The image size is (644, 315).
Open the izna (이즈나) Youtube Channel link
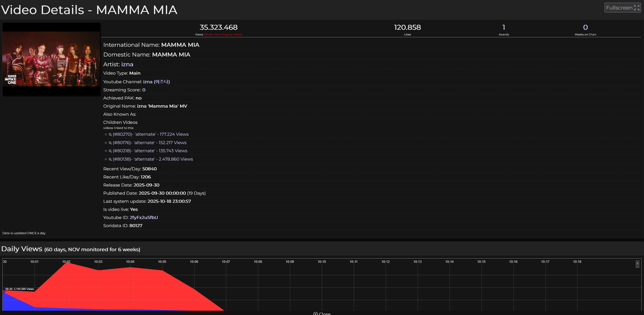156,82
